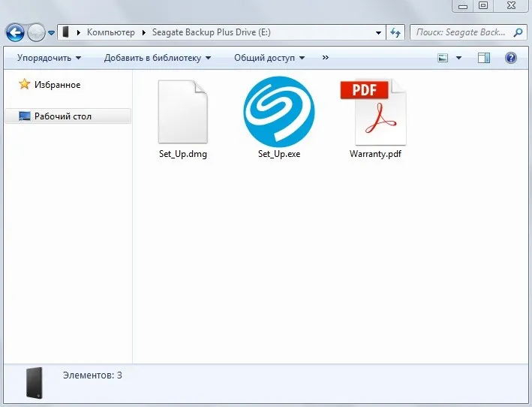Click the Warranty.pdf file name
Image resolution: width=532 pixels, height=407 pixels.
[x=375, y=154]
